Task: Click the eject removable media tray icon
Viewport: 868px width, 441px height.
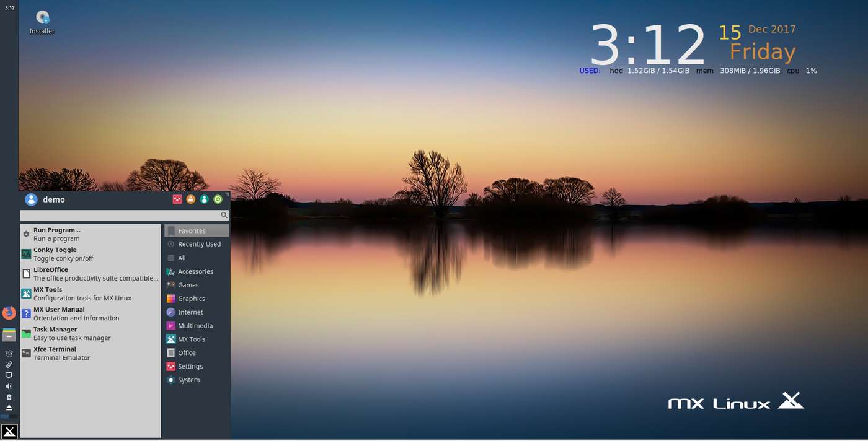Action: click(x=9, y=408)
